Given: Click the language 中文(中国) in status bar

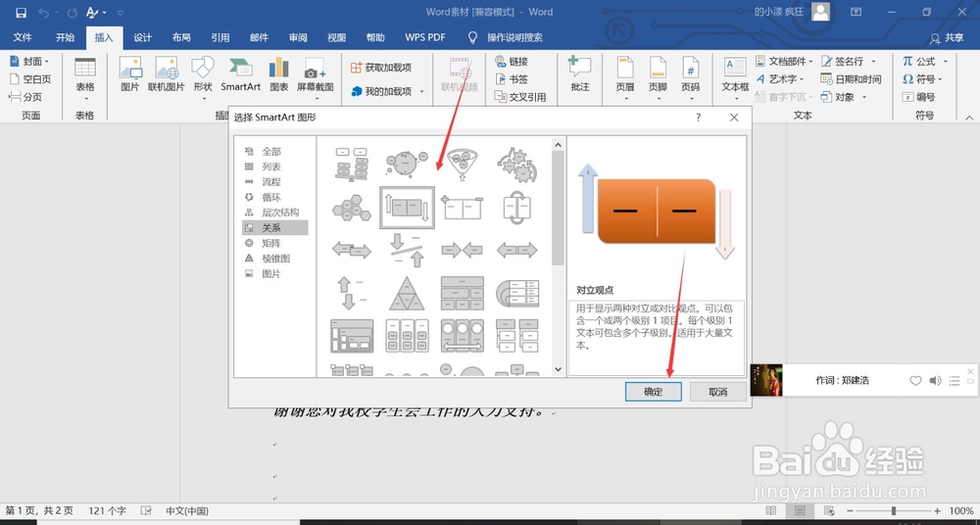Looking at the screenshot, I should pos(187,510).
